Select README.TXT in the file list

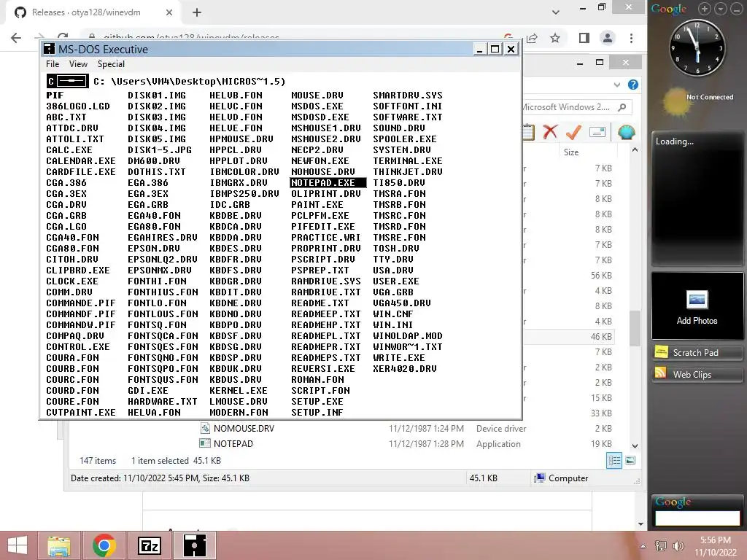pyautogui.click(x=320, y=303)
